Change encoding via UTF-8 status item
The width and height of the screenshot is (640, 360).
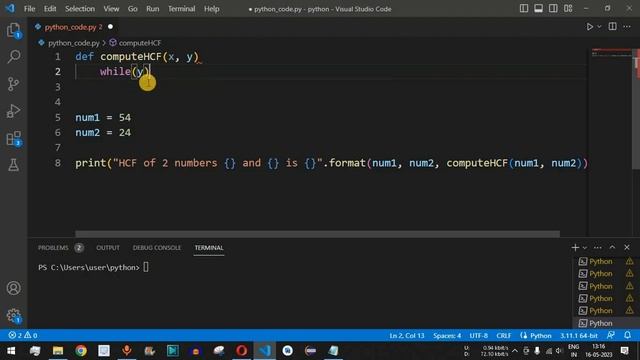[478, 336]
